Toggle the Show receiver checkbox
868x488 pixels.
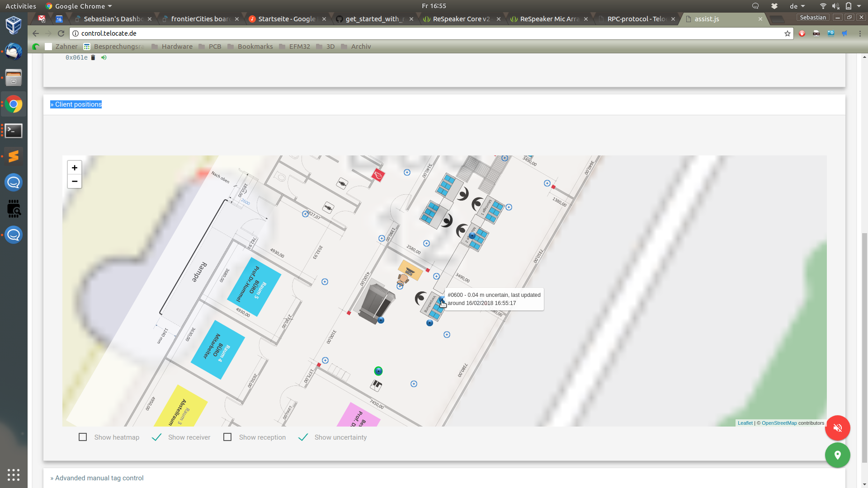coord(156,437)
